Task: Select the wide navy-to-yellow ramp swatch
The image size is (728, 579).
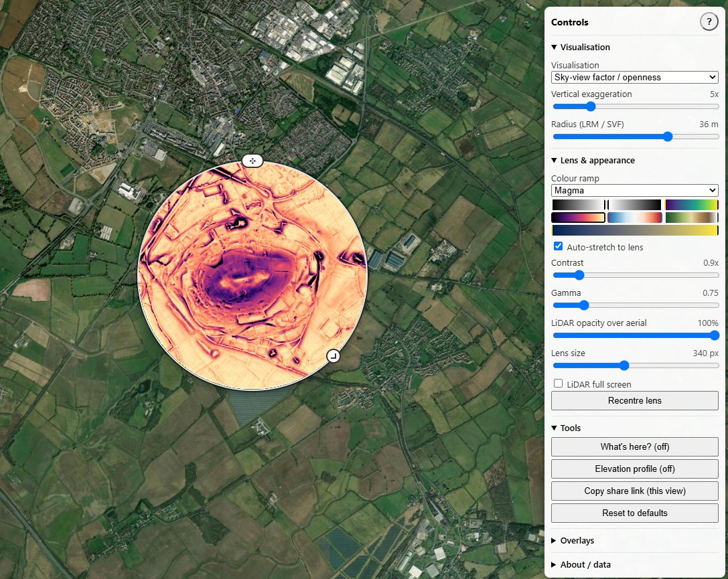Action: click(635, 230)
